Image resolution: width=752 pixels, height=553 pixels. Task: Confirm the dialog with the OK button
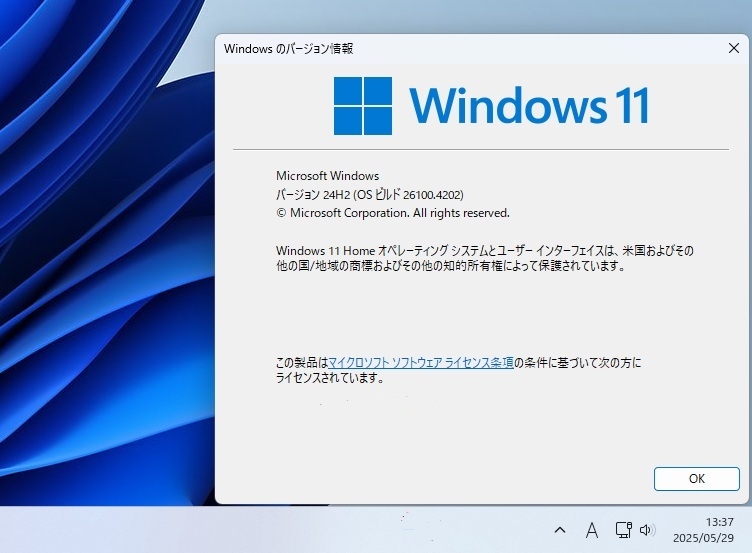point(696,479)
